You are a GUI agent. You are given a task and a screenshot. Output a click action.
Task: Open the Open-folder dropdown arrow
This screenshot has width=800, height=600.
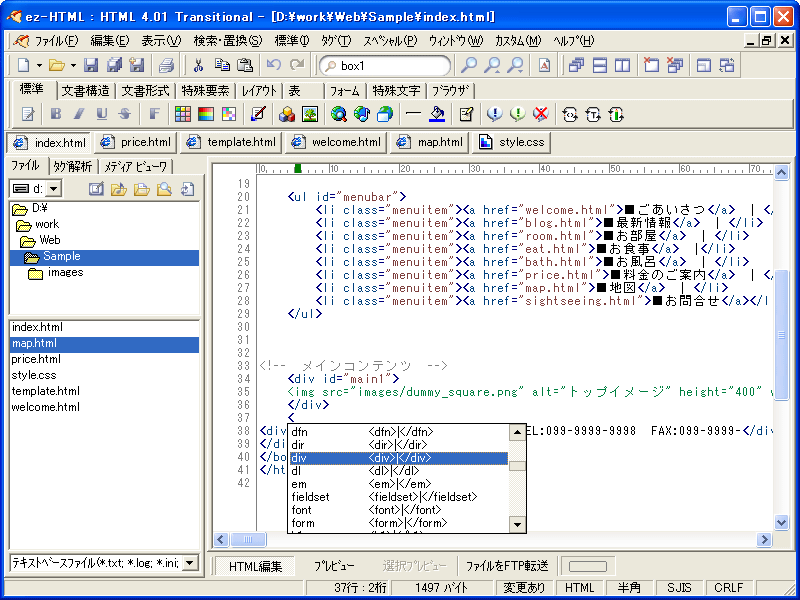click(73, 65)
